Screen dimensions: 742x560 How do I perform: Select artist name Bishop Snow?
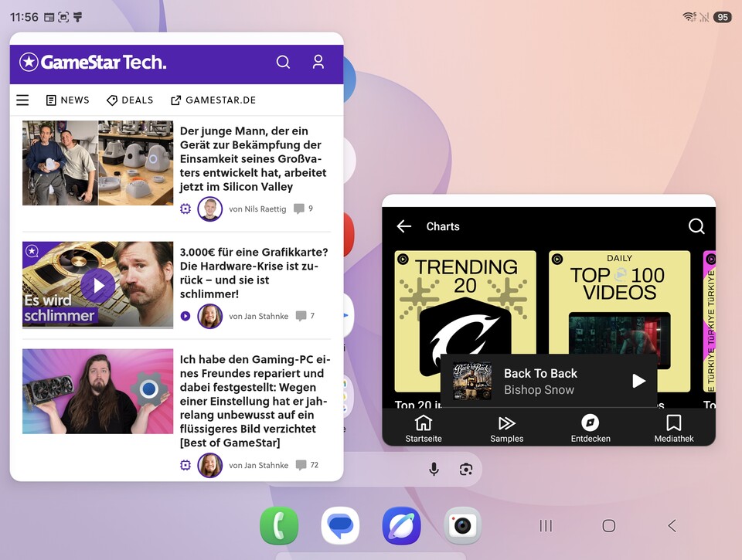click(x=539, y=390)
